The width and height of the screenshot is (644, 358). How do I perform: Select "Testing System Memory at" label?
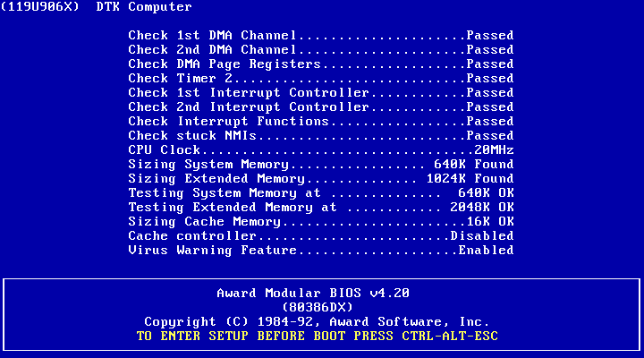click(225, 193)
